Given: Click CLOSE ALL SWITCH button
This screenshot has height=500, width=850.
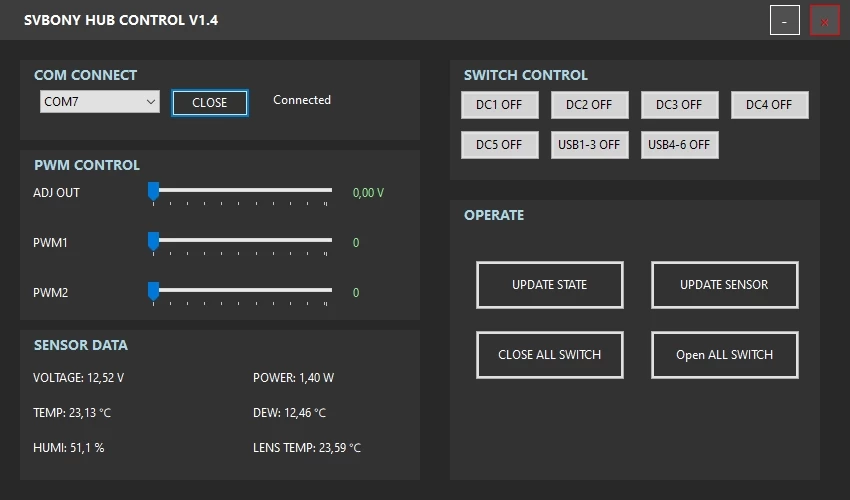Looking at the screenshot, I should [550, 355].
